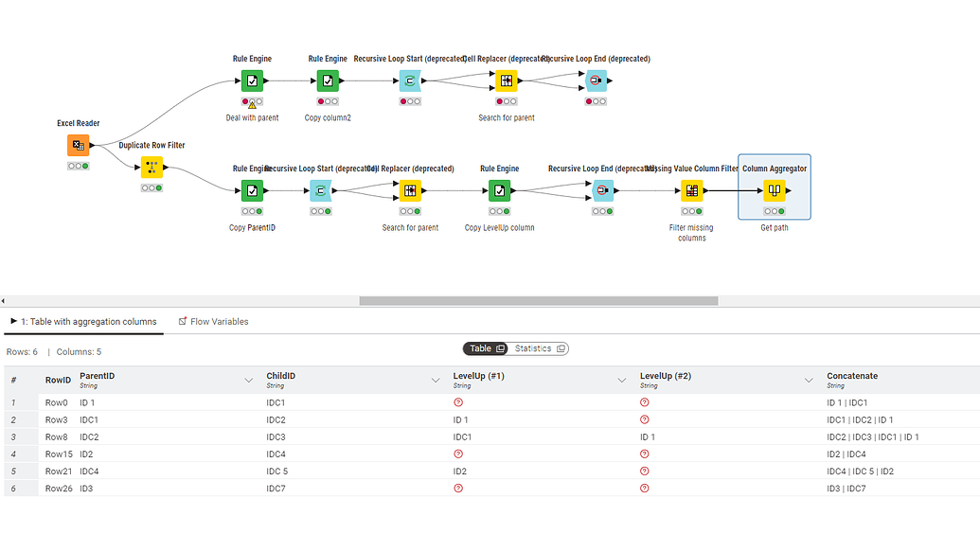Open the ParentID column header menu
980x552 pixels.
[248, 378]
